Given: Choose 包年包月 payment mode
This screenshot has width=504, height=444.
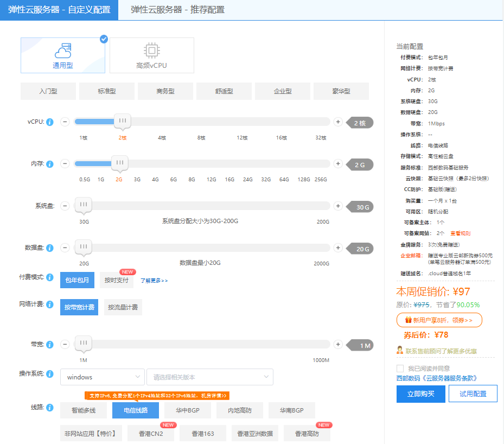Looking at the screenshot, I should (77, 280).
